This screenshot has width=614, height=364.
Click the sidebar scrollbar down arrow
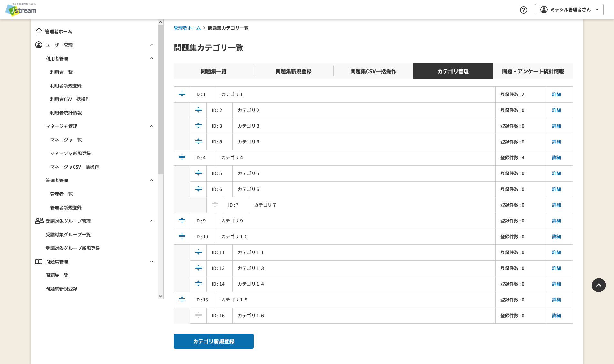[x=160, y=296]
